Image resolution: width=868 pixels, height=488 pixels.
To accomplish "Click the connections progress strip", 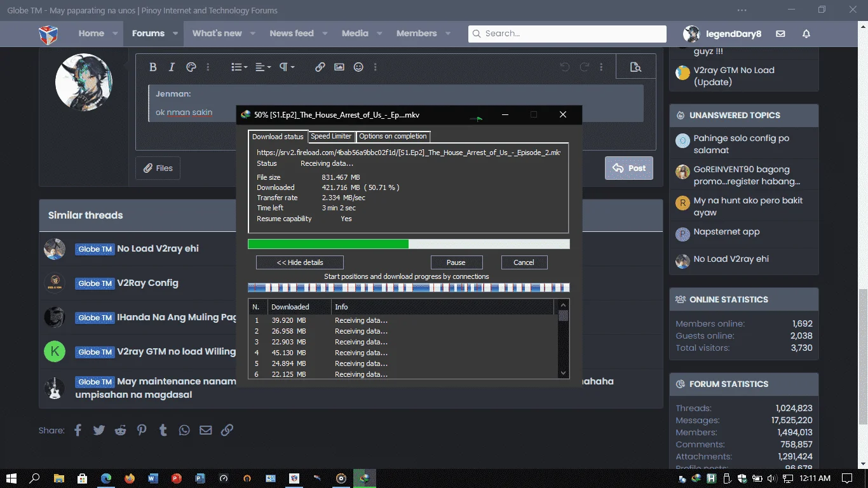I will tap(409, 287).
